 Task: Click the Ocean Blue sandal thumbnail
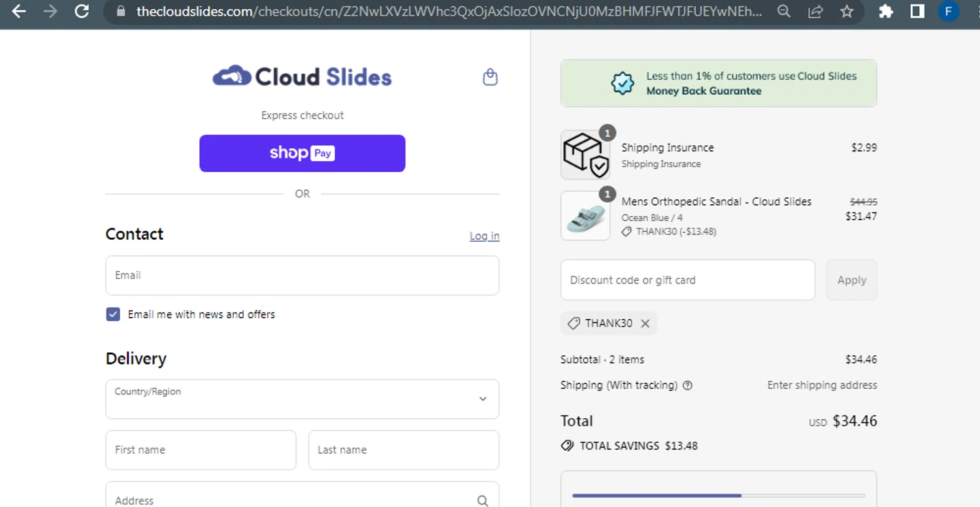pos(585,216)
